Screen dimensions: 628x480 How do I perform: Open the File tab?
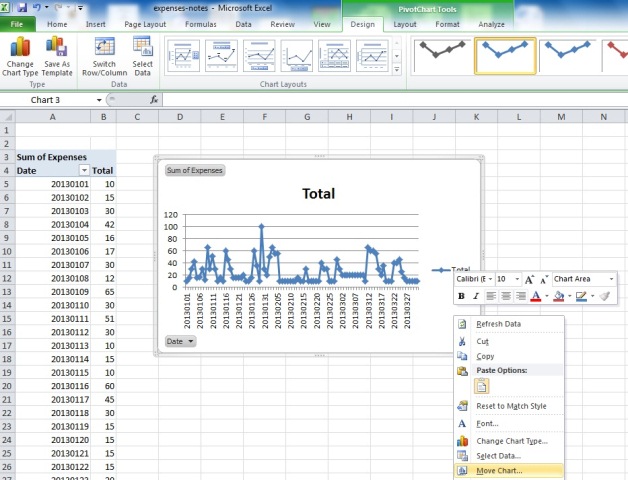pyautogui.click(x=17, y=24)
